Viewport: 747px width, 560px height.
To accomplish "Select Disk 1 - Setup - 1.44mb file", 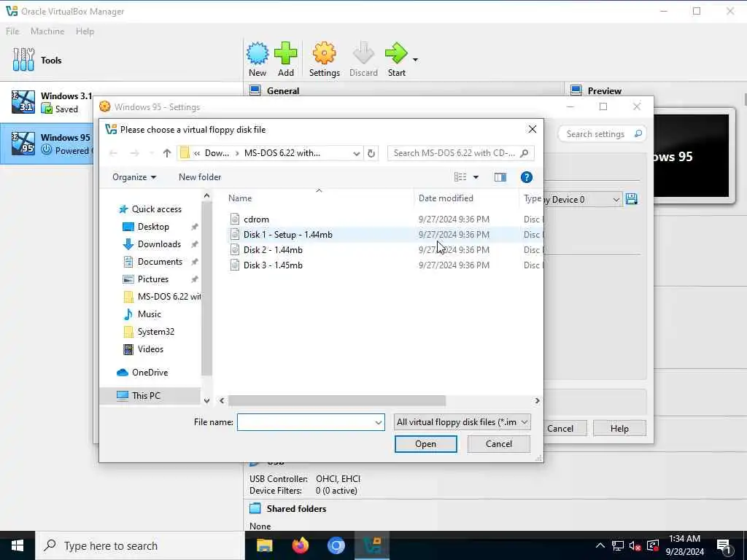I will pyautogui.click(x=287, y=234).
